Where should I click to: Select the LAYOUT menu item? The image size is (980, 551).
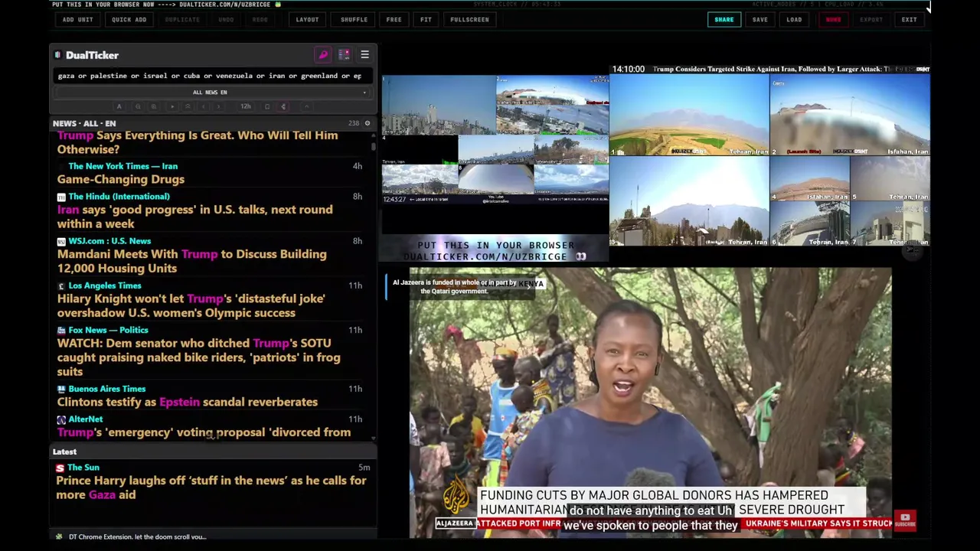click(x=307, y=20)
